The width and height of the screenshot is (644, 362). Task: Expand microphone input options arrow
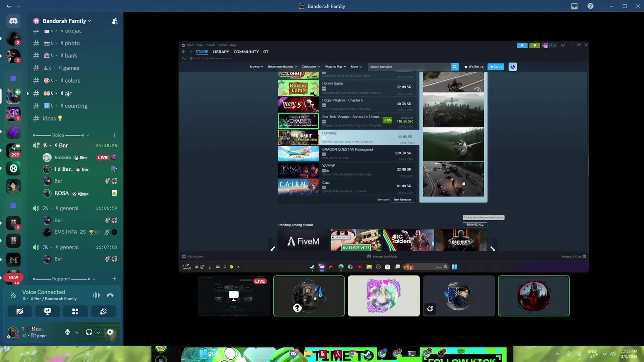click(x=76, y=332)
